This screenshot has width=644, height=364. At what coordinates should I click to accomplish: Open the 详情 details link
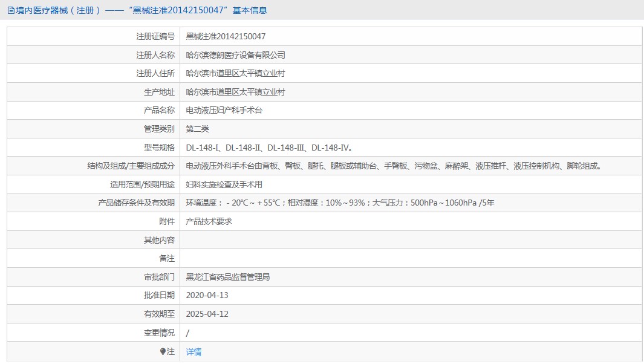click(194, 352)
